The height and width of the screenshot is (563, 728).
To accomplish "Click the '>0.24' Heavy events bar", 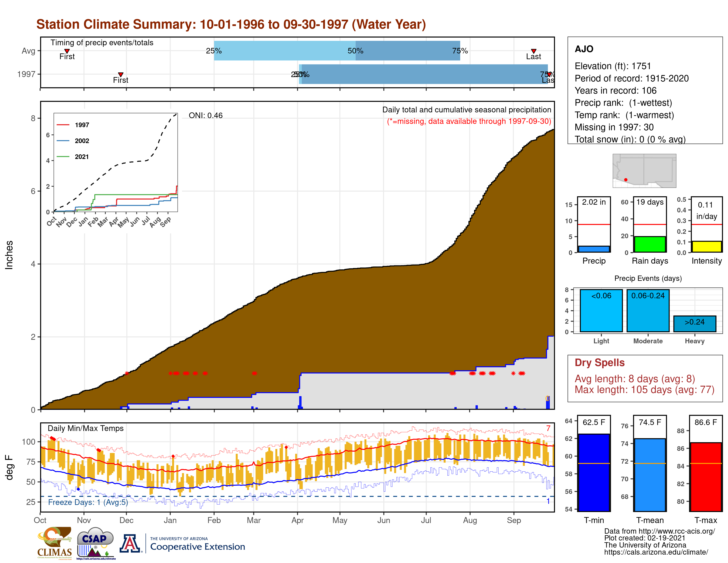I will coord(695,324).
